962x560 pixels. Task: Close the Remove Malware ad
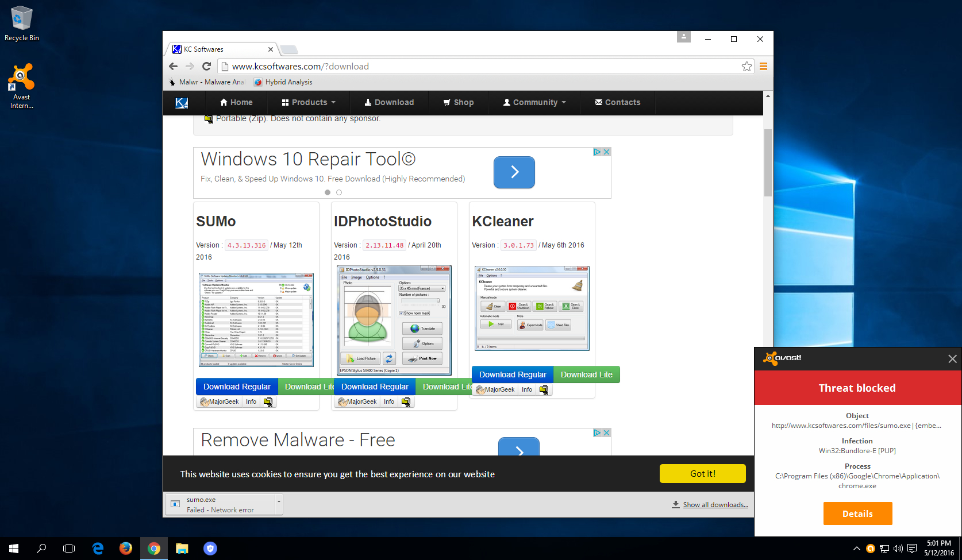coord(606,432)
